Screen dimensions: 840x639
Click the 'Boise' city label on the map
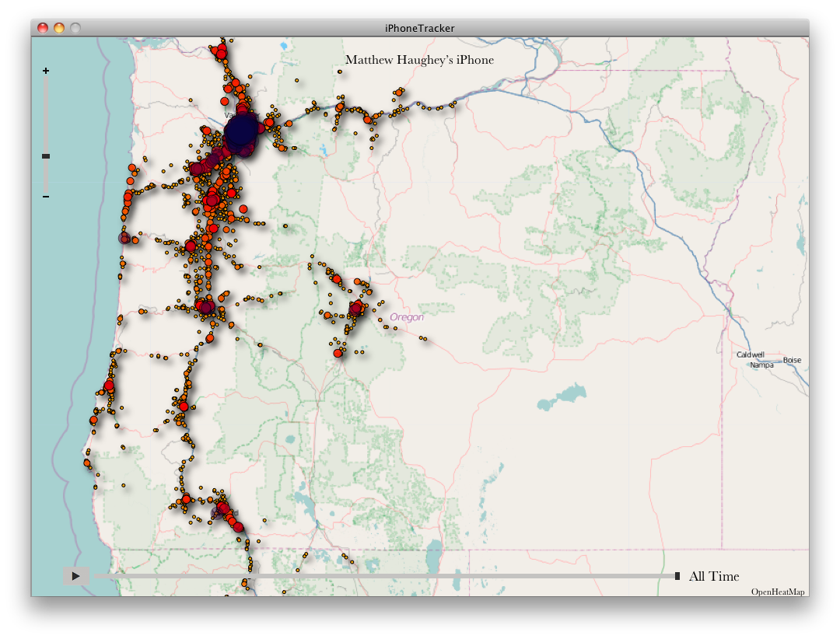(x=793, y=359)
